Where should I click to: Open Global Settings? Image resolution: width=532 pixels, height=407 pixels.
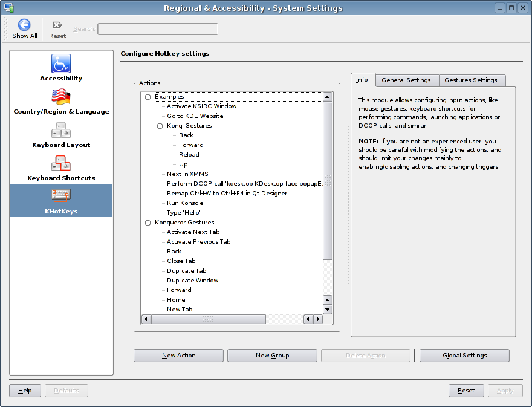click(x=464, y=356)
